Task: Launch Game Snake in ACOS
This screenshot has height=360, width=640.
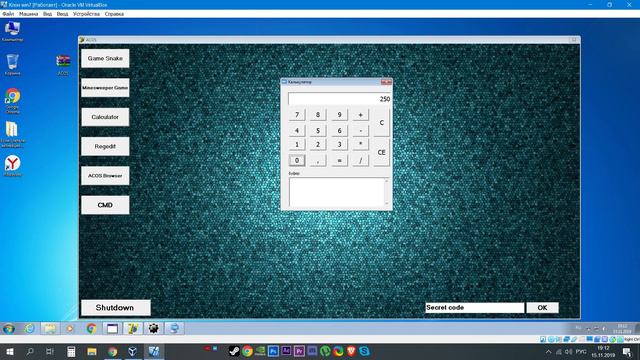Action: coord(105,58)
